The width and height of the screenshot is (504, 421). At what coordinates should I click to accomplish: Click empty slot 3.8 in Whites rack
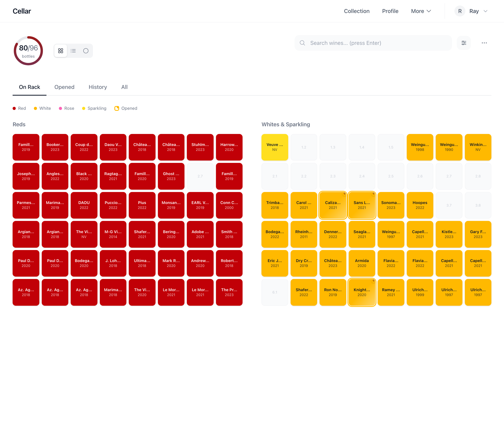pos(478,205)
